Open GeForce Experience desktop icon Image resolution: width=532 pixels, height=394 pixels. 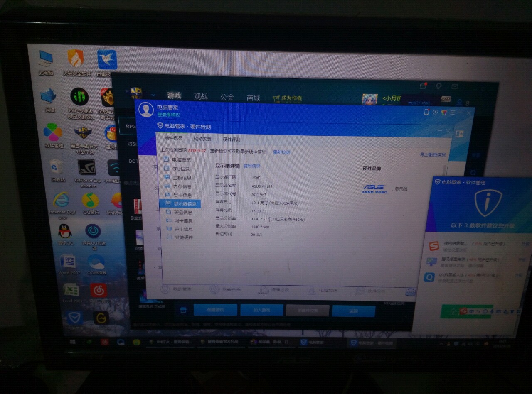point(87,173)
